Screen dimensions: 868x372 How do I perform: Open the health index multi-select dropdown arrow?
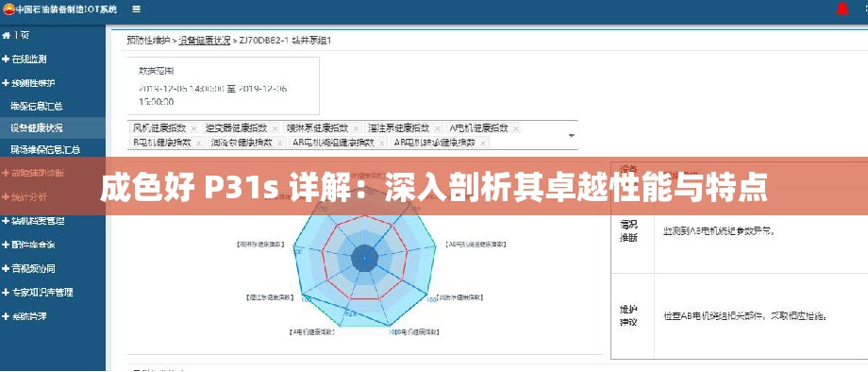pos(572,136)
